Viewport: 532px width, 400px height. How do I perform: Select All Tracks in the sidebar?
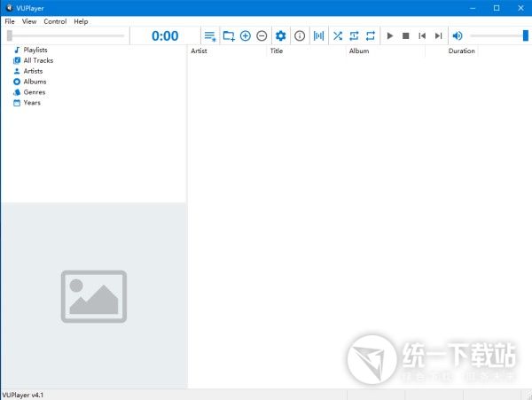point(38,60)
